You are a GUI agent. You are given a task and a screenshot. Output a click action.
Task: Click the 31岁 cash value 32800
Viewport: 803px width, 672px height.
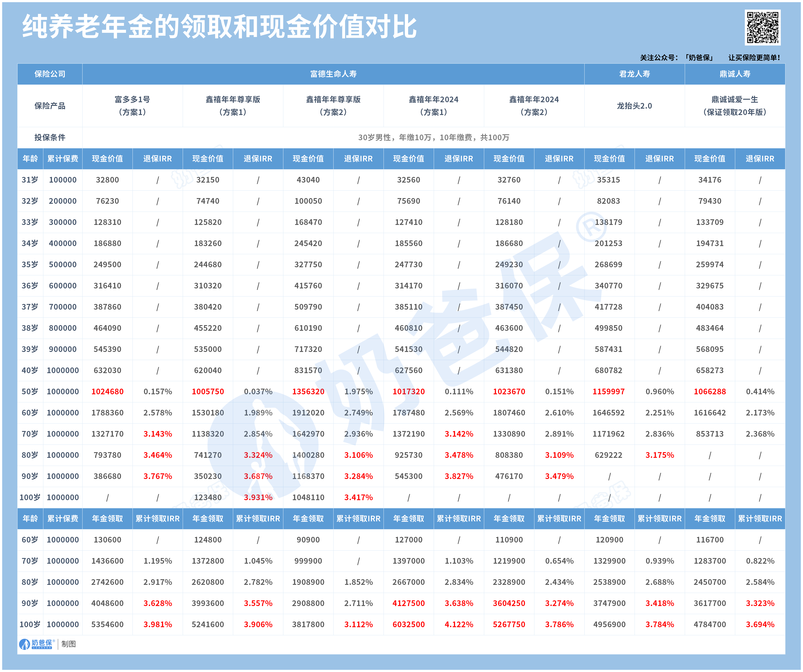(108, 180)
